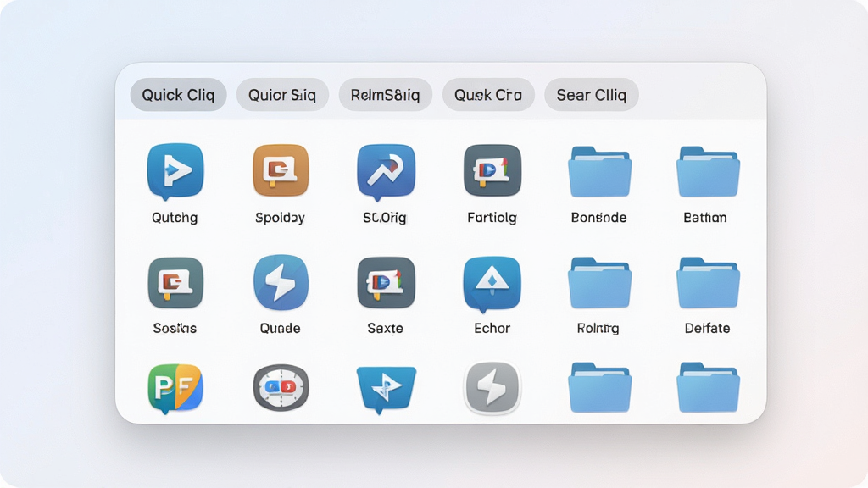Click the gray lightning bolt app icon

492,388
